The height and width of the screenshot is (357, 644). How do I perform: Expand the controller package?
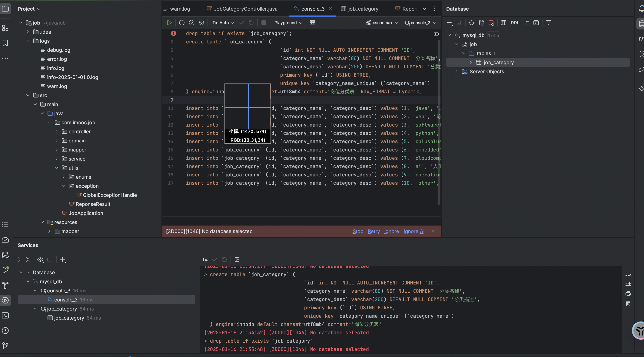tap(57, 131)
